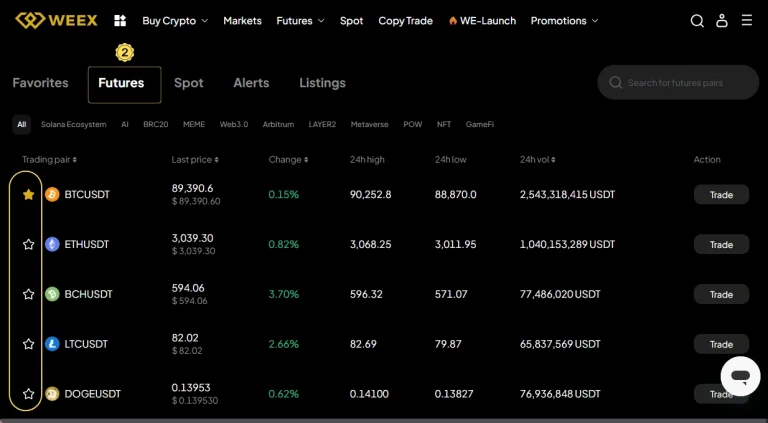This screenshot has width=768, height=423.
Task: Click the WEEX logo
Action: (56, 21)
